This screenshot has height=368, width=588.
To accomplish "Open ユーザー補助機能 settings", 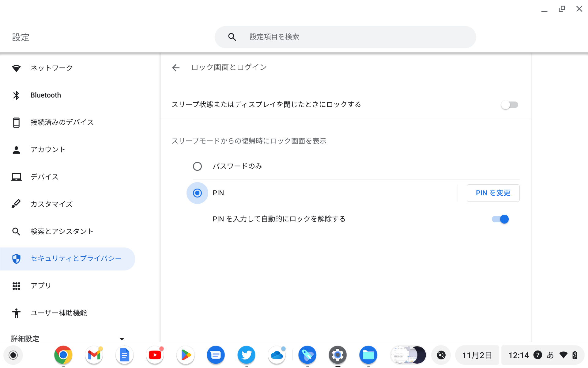I will (58, 313).
